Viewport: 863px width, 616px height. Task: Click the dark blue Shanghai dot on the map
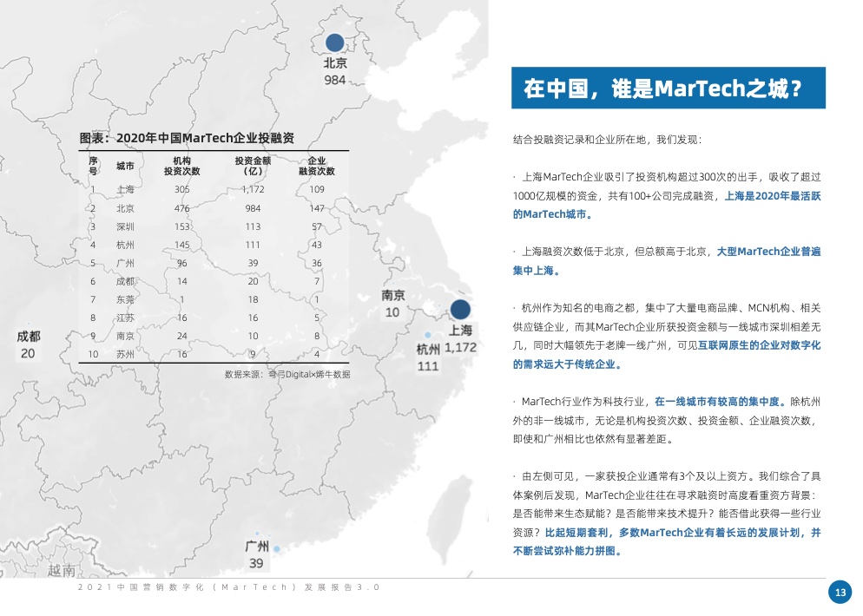click(460, 309)
